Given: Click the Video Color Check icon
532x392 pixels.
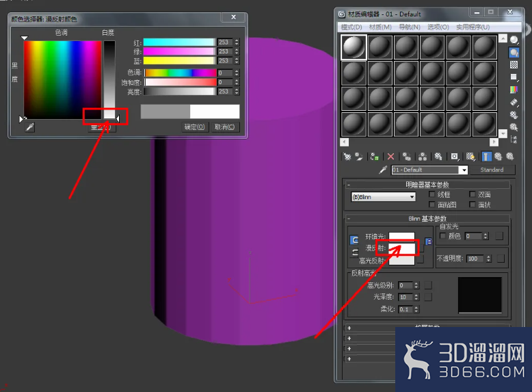Looking at the screenshot, I should (x=514, y=90).
